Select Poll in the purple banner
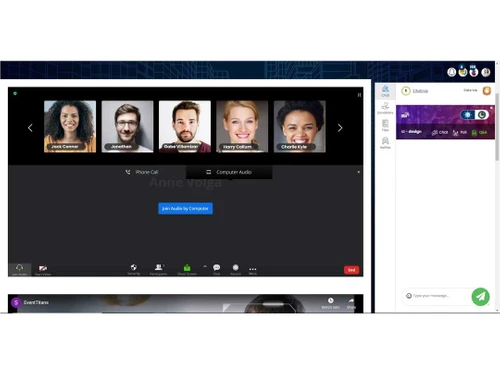The width and height of the screenshot is (500, 375). (459, 132)
